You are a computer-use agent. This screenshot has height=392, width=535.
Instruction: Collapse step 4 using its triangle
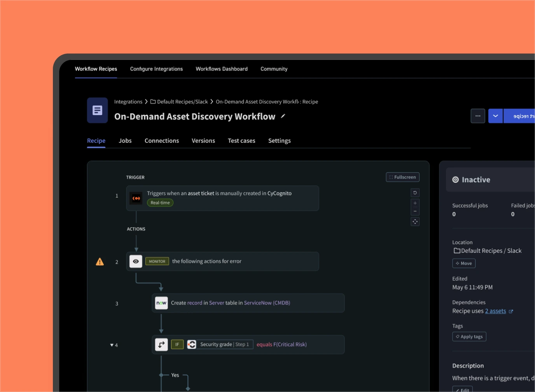(x=112, y=345)
